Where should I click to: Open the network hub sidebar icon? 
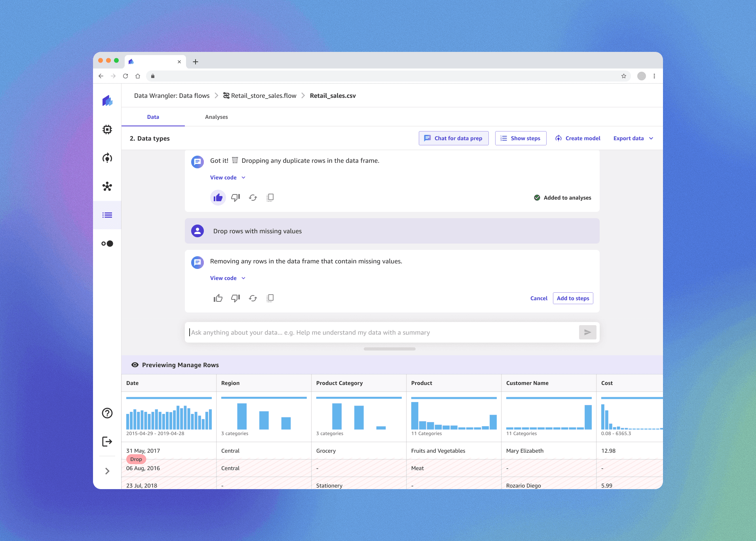point(107,187)
